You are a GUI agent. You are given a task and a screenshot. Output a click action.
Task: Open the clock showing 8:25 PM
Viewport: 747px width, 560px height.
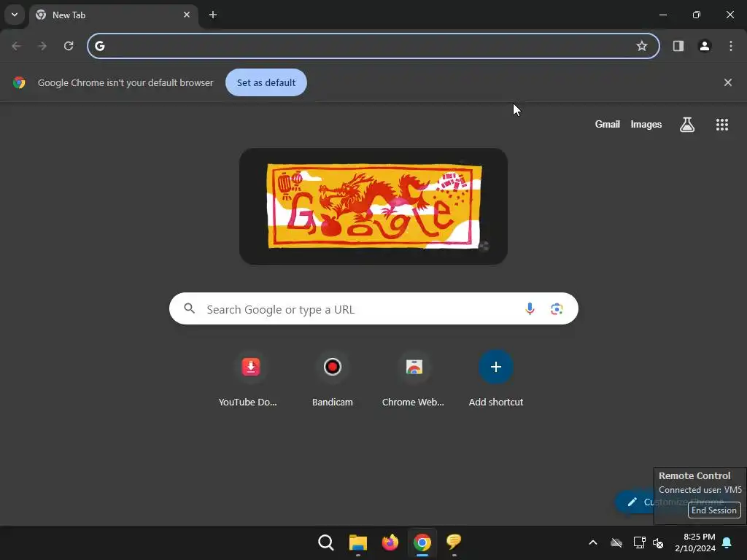pyautogui.click(x=695, y=542)
